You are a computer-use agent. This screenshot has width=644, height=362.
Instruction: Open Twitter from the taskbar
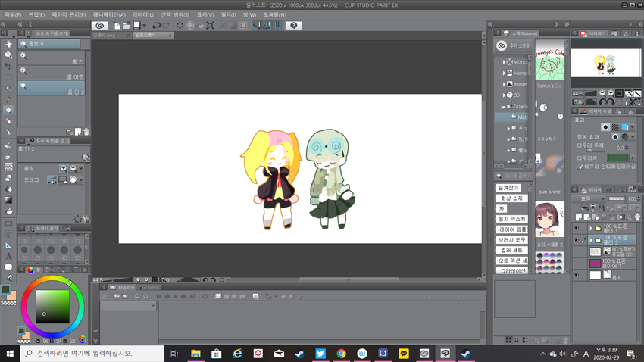pyautogui.click(x=320, y=354)
